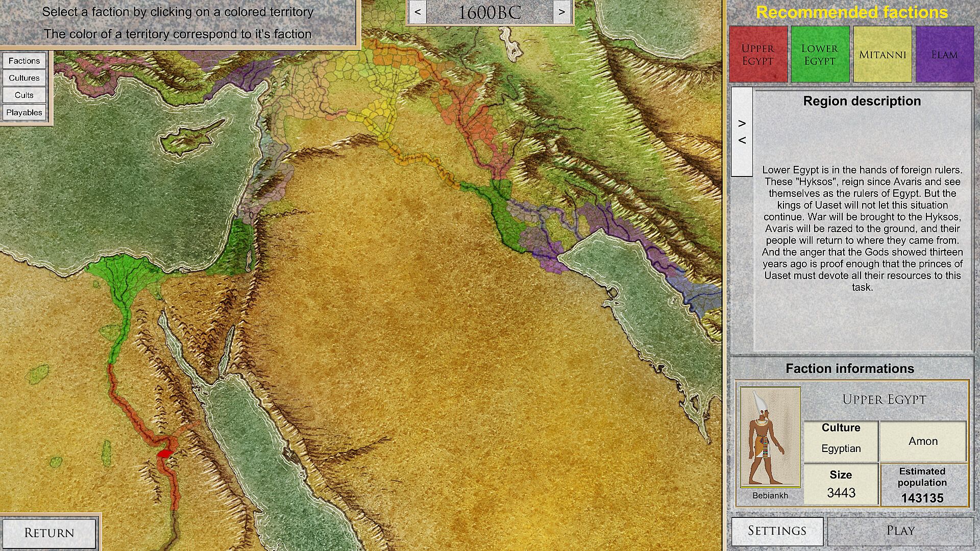Click the Bebiankh pharaoh portrait

[770, 437]
